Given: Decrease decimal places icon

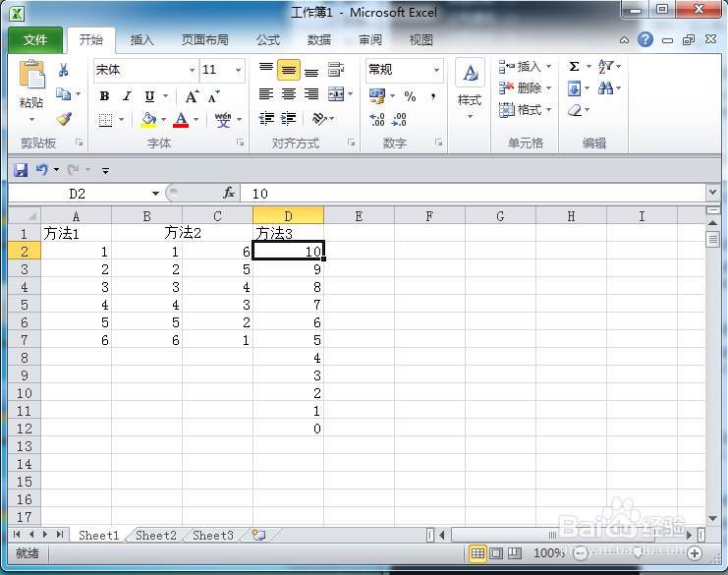Looking at the screenshot, I should 399,119.
